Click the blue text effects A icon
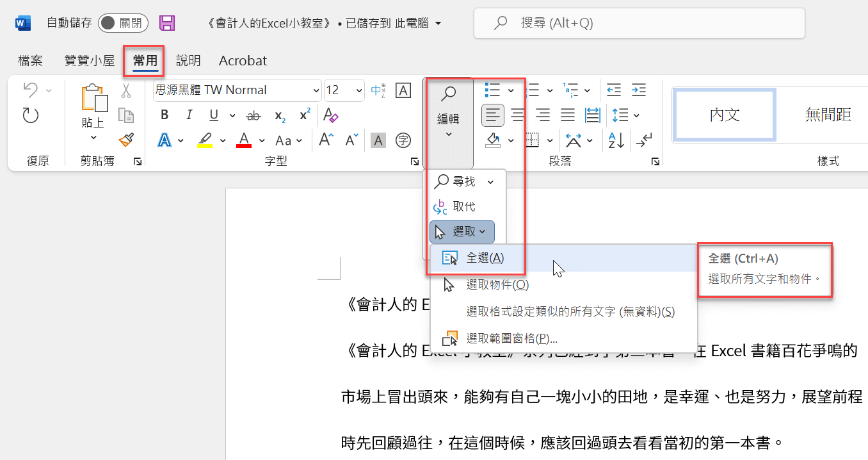This screenshot has width=868, height=460. tap(165, 140)
